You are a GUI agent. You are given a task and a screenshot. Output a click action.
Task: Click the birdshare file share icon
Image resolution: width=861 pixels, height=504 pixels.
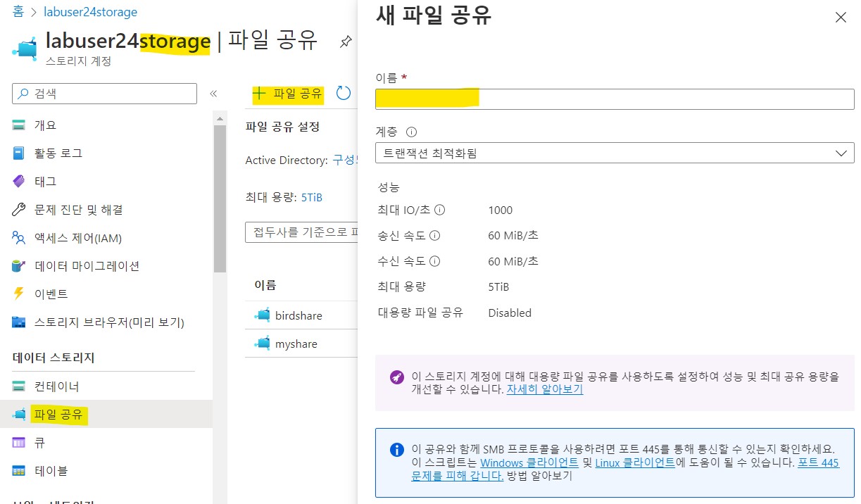point(262,315)
